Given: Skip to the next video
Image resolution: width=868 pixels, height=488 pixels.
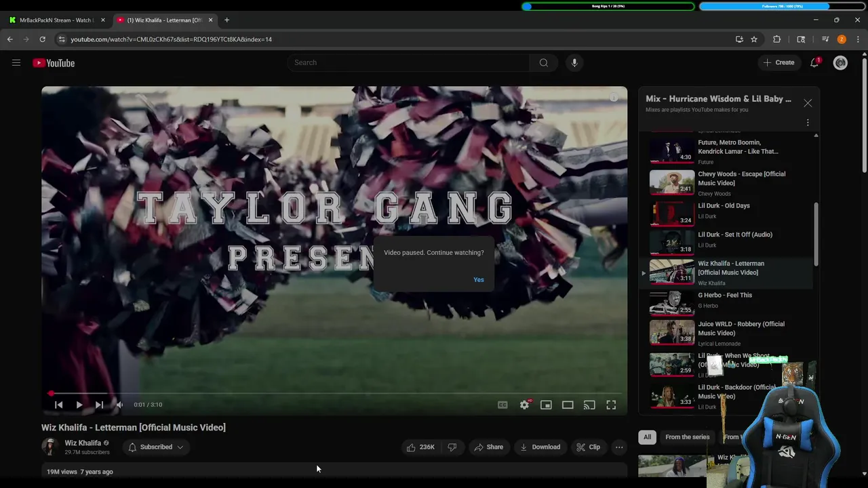Looking at the screenshot, I should pos(100,405).
